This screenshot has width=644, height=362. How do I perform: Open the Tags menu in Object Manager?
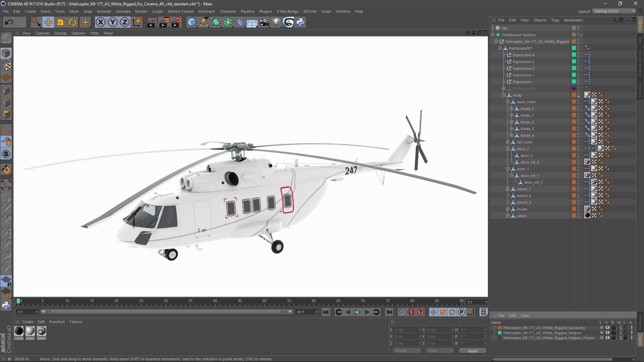[555, 20]
